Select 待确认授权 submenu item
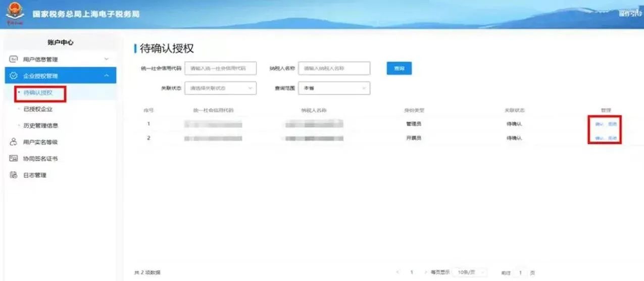The width and height of the screenshot is (644, 281). 38,93
